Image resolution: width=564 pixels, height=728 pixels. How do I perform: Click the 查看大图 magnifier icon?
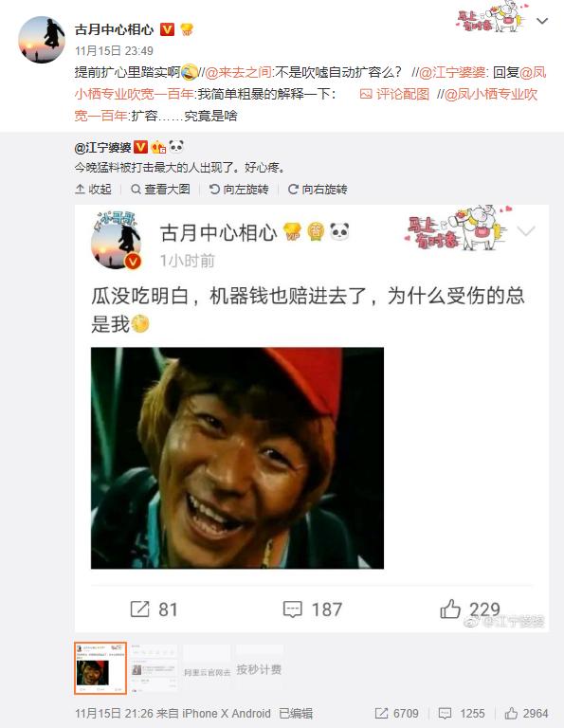tap(136, 189)
